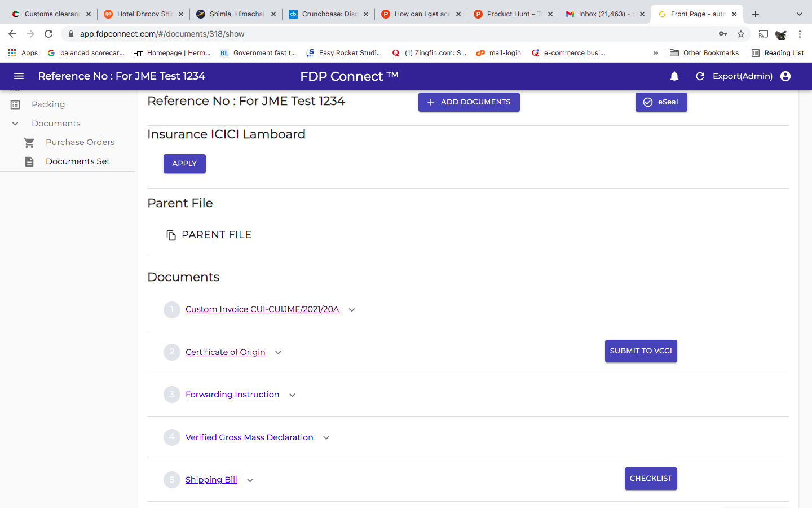Open the Government fast t... bookmark

click(x=258, y=53)
